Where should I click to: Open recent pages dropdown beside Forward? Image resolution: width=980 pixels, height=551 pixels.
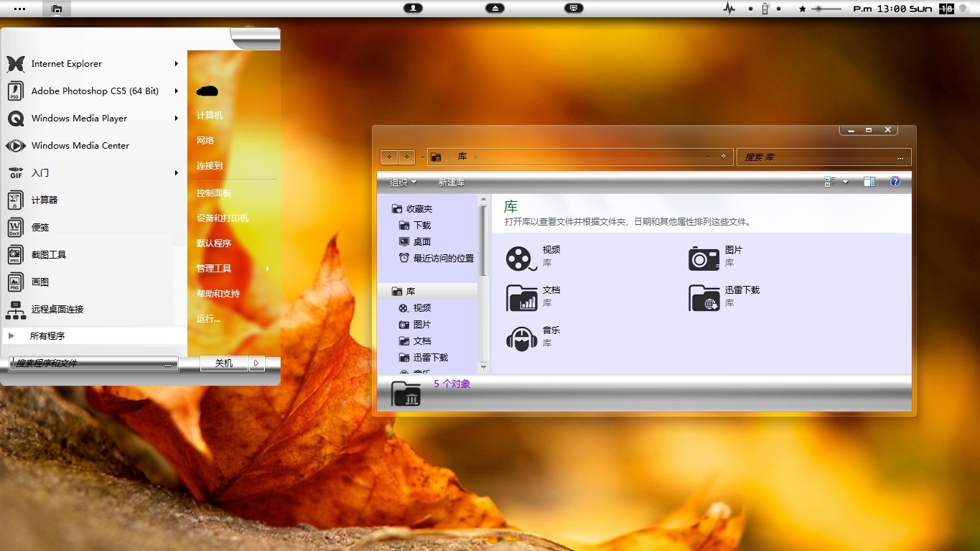(x=422, y=157)
